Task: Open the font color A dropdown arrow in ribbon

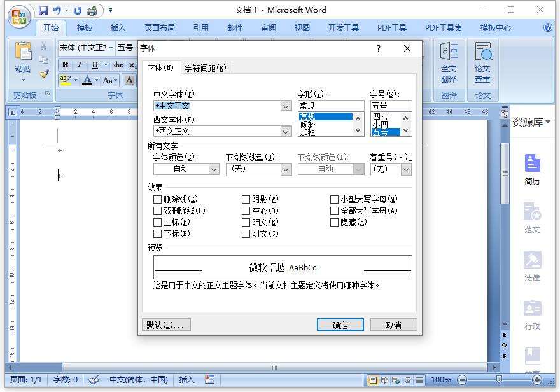Action: point(95,80)
